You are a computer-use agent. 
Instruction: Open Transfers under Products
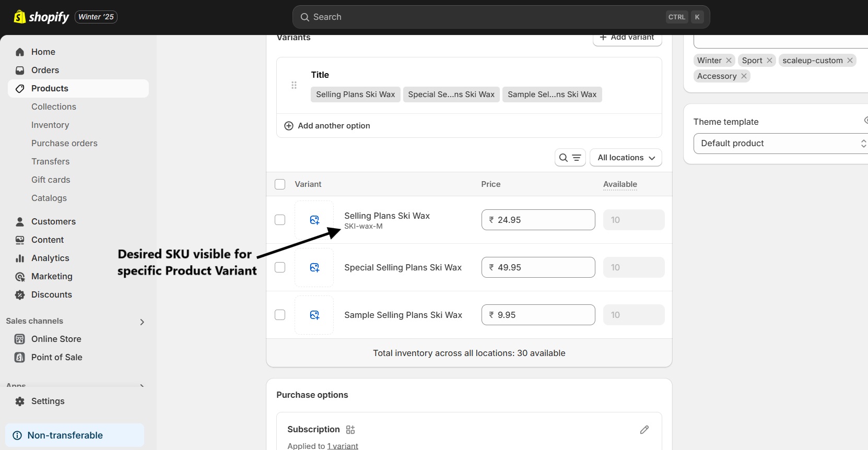tap(50, 161)
